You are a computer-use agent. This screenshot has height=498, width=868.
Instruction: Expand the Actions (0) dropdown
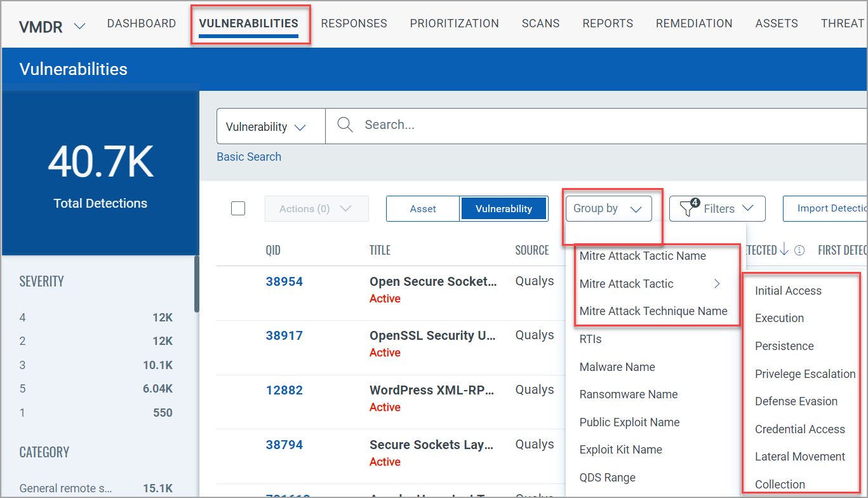[316, 208]
